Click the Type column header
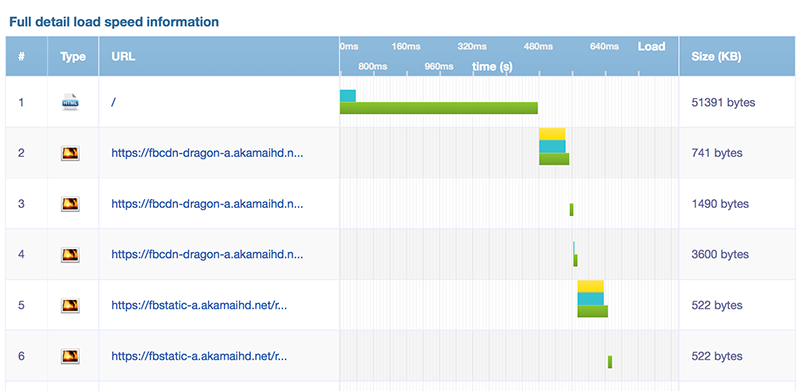Image resolution: width=800 pixels, height=391 pixels. [x=73, y=57]
